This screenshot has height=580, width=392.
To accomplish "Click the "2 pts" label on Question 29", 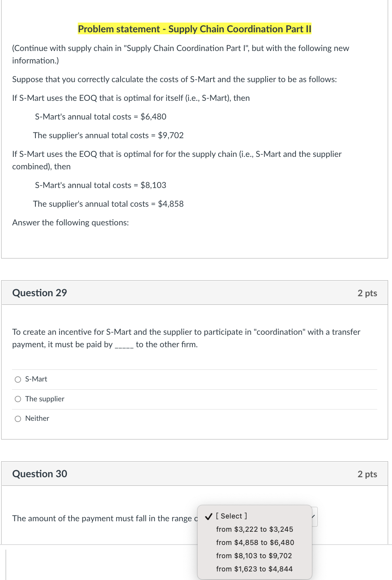I will pos(367,293).
